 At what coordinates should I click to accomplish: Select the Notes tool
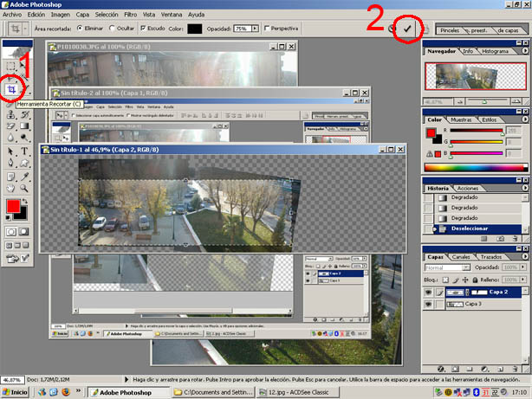click(11, 177)
